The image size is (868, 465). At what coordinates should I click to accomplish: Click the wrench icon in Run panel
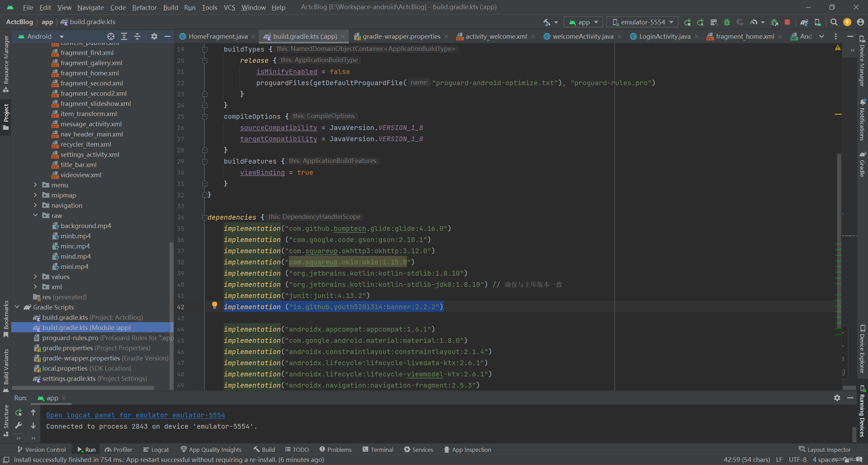click(x=19, y=425)
